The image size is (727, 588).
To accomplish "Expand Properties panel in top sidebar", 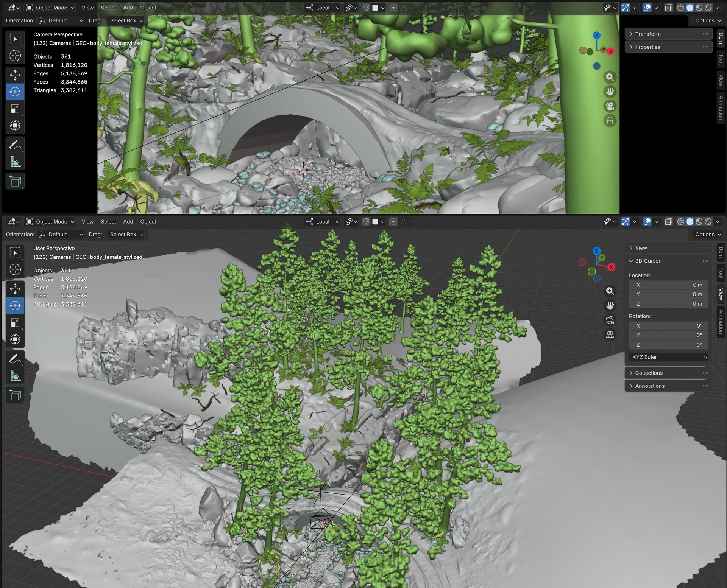I will pyautogui.click(x=668, y=47).
